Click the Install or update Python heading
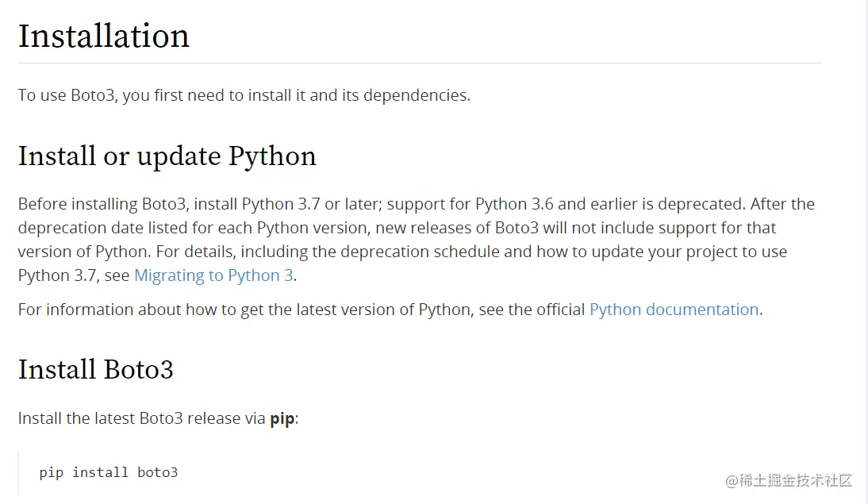Viewport: 868px width, 504px height. (167, 156)
